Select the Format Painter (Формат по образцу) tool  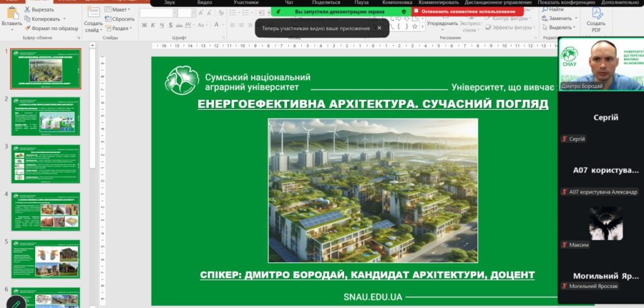click(27, 28)
